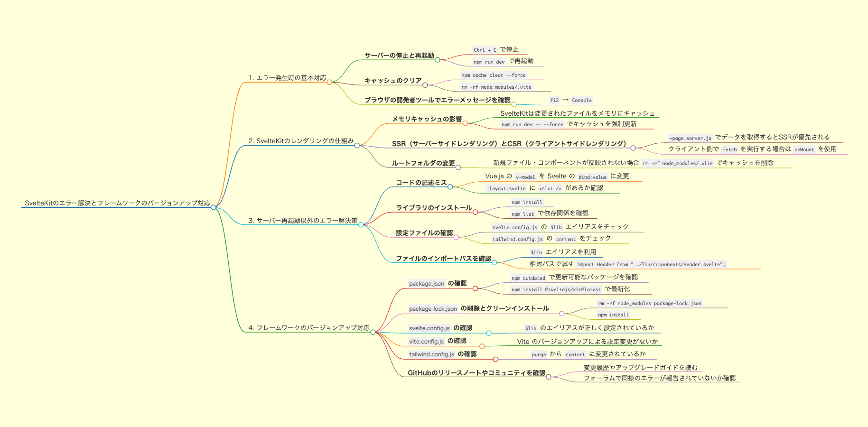Select the node '2. SvelteKitのレンダリングの仕組み'
868x427 pixels.
[x=301, y=141]
